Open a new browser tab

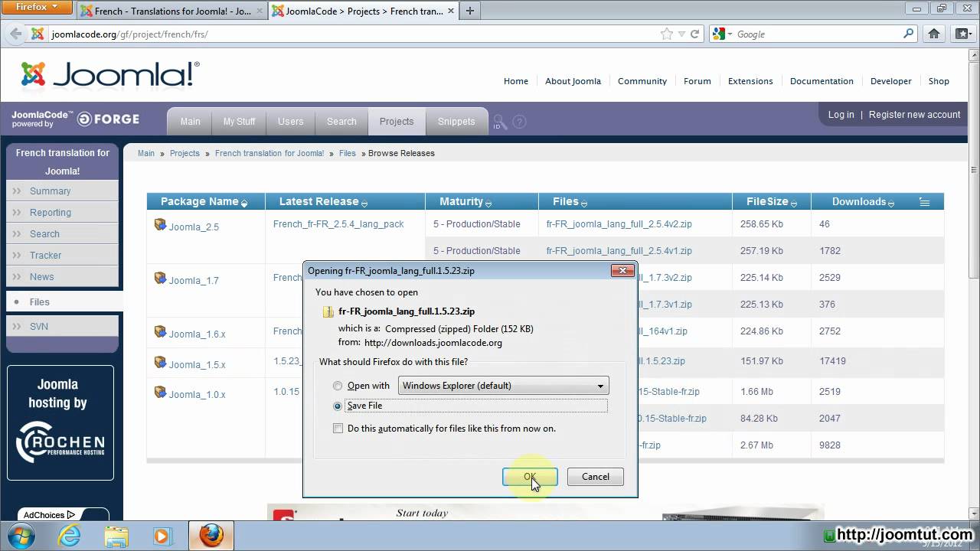click(469, 11)
